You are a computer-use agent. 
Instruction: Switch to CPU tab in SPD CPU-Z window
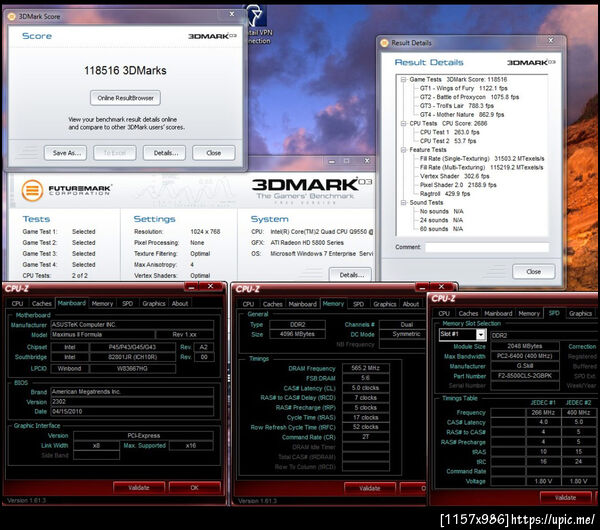(x=444, y=313)
